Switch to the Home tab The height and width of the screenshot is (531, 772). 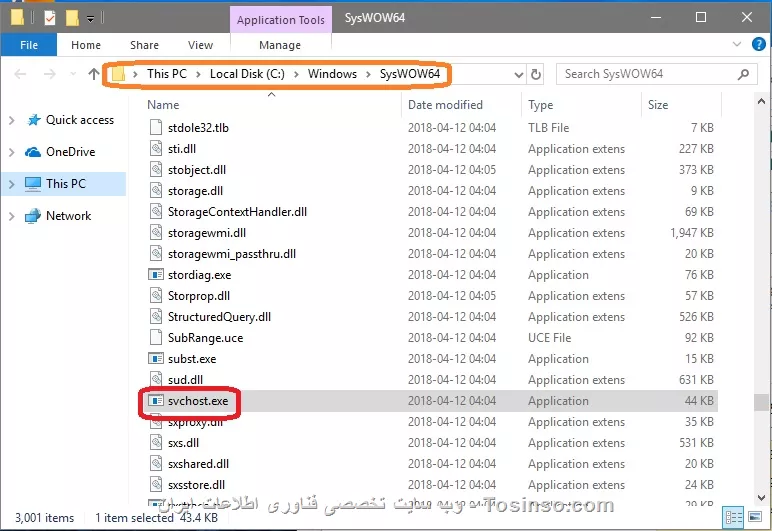pyautogui.click(x=86, y=45)
